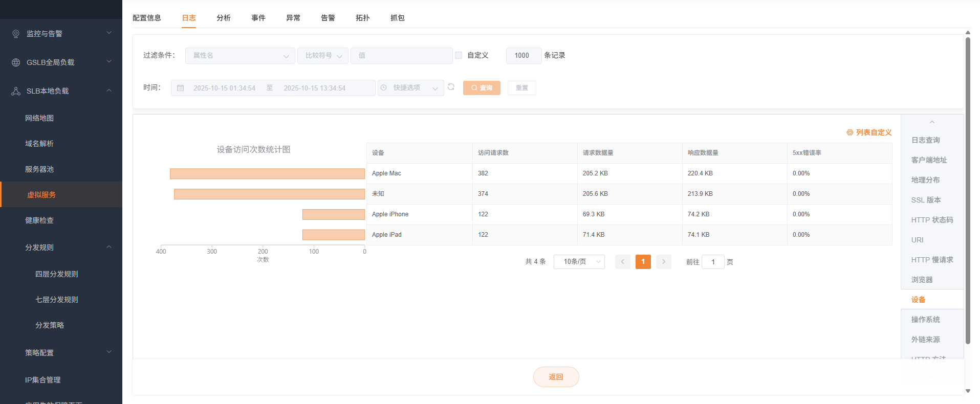This screenshot has height=404, width=980.
Task: Click the gear icon for 列表自定义
Action: coord(850,132)
